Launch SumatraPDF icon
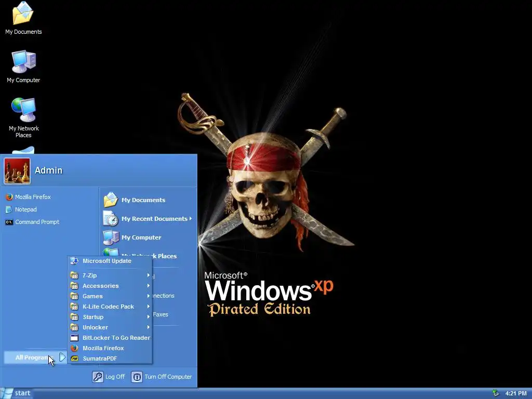Image resolution: width=532 pixels, height=399 pixels. [74, 358]
